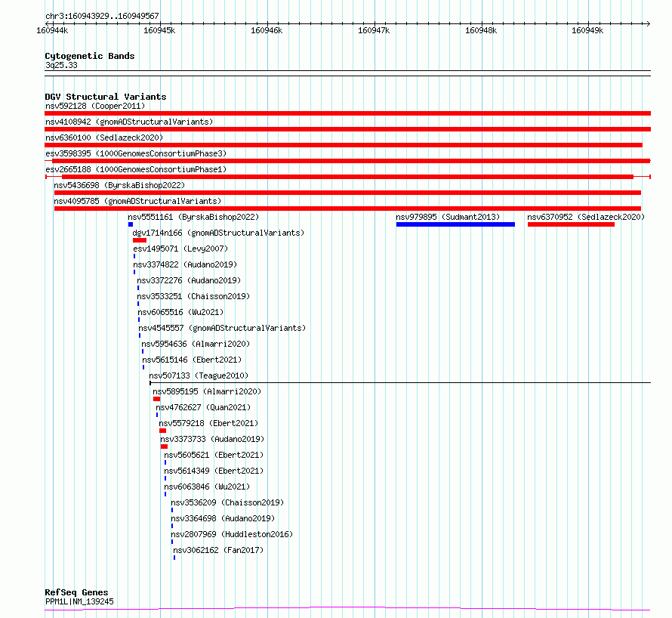The image size is (672, 618).
Task: Click the red nsv5895195 Almarri2020 bar
Action: [157, 399]
